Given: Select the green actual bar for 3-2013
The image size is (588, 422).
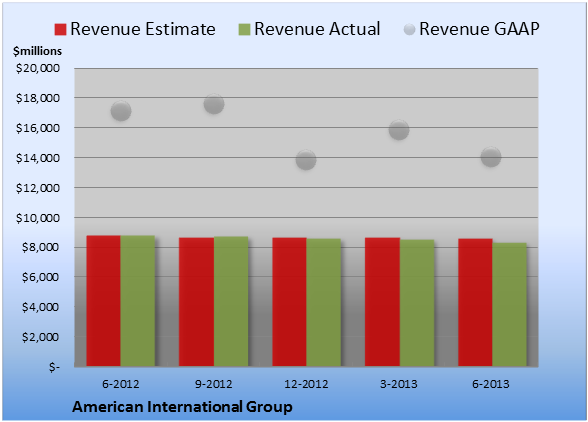Looking at the screenshot, I should click(x=417, y=303).
